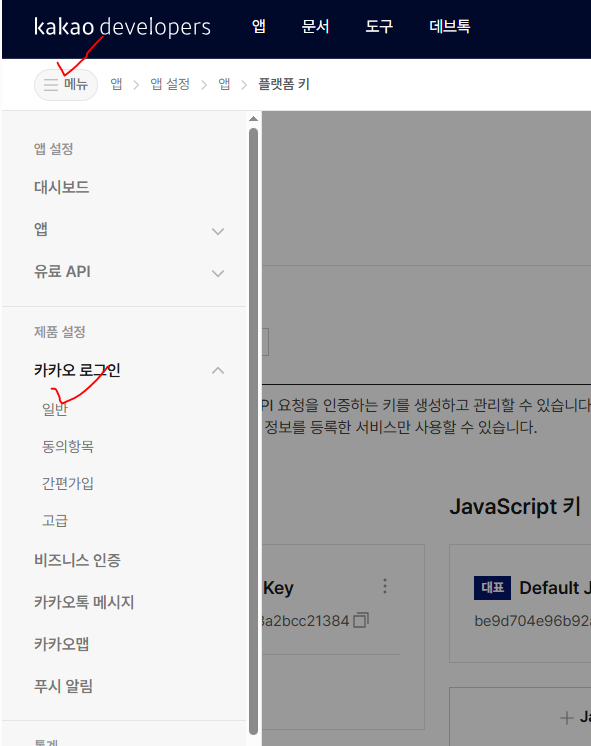Click key value be9d704e96b92
This screenshot has height=746, width=591.
tap(532, 621)
